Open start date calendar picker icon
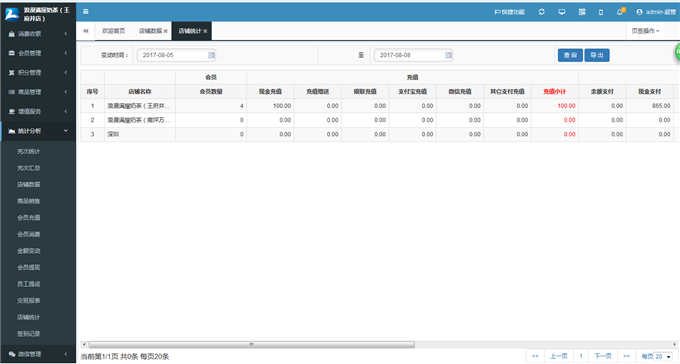 tap(211, 55)
